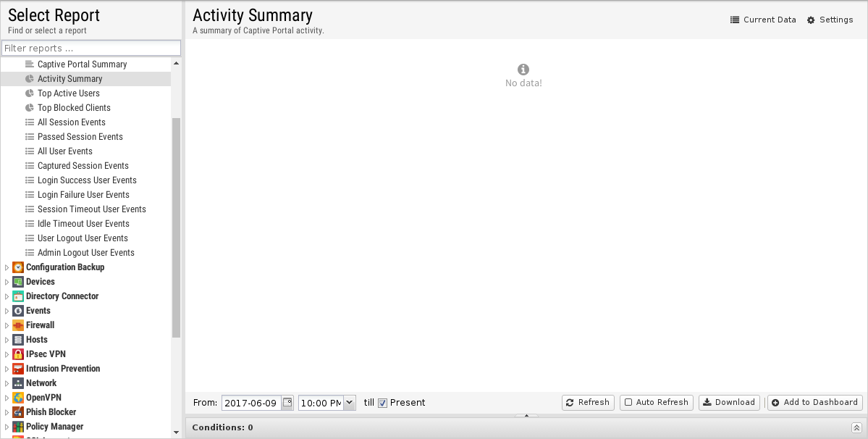Image resolution: width=868 pixels, height=439 pixels.
Task: Click the report list scrollbar thumb
Action: pos(176,227)
